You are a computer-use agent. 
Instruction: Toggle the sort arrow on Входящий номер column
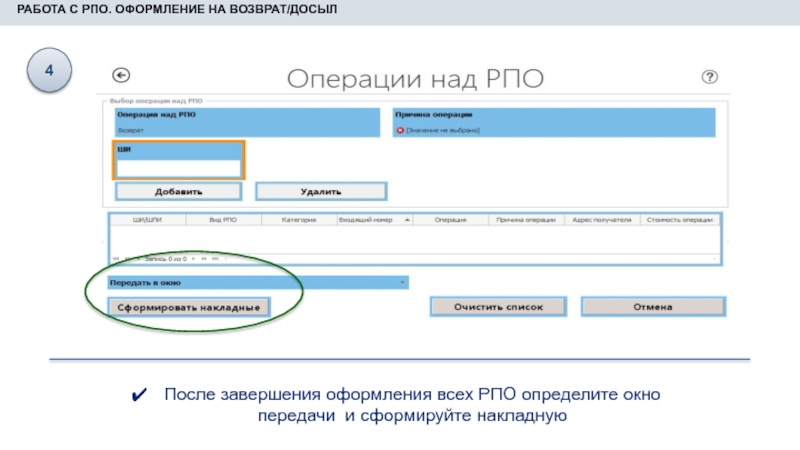(x=407, y=220)
